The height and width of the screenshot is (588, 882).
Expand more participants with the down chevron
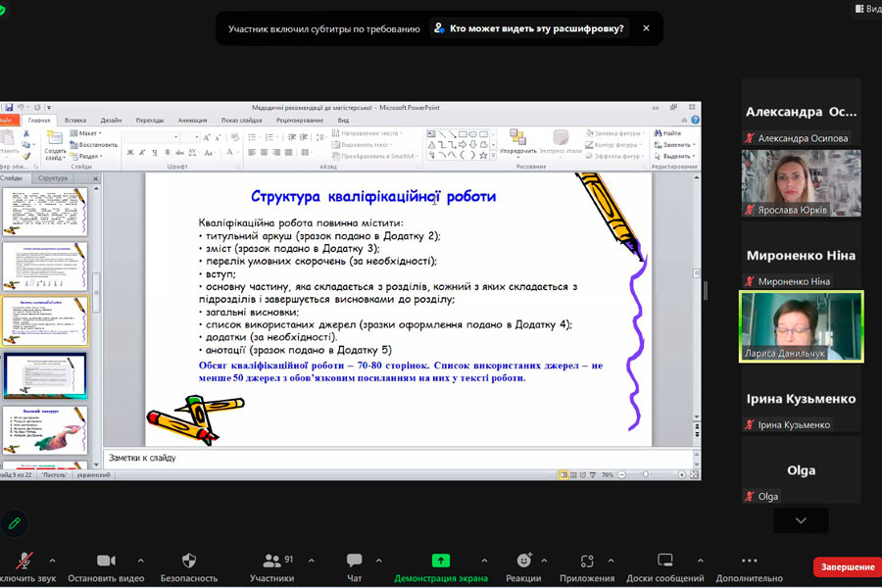801,520
